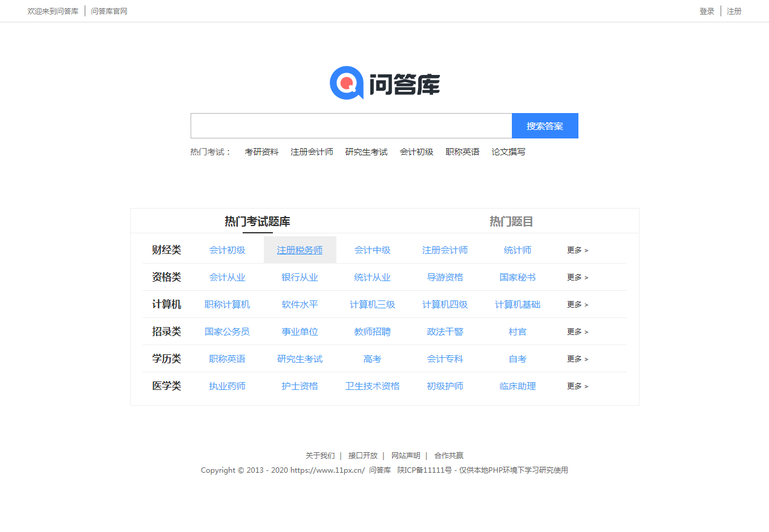Viewport: 769px width, 532px height.
Task: Expand more 医学类 exams via 更多
Action: pos(577,386)
